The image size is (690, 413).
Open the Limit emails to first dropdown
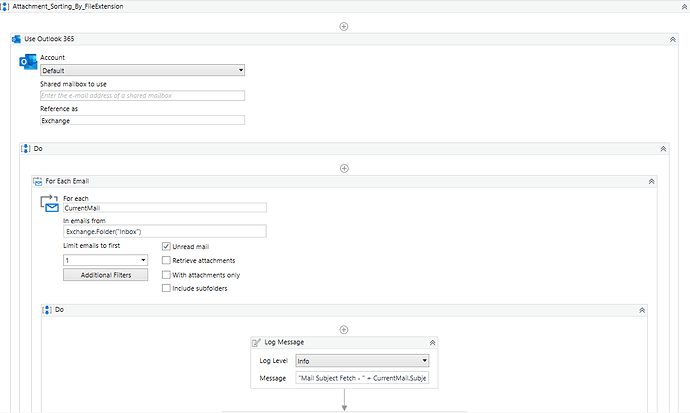tap(106, 260)
